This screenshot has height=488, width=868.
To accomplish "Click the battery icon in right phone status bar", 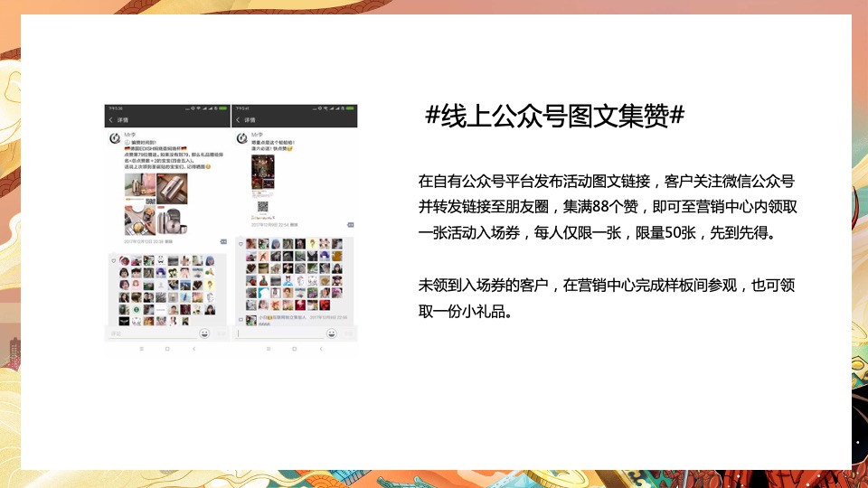I will (x=350, y=108).
